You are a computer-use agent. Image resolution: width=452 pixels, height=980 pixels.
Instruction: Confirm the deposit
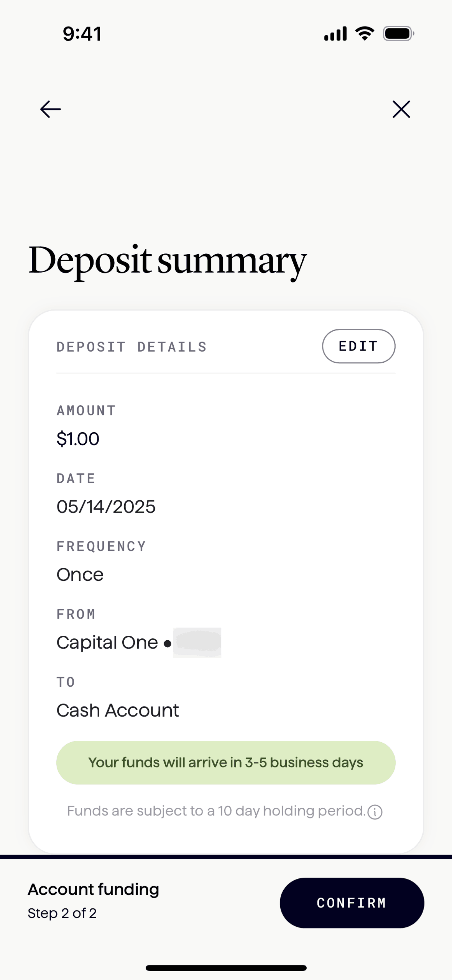352,903
